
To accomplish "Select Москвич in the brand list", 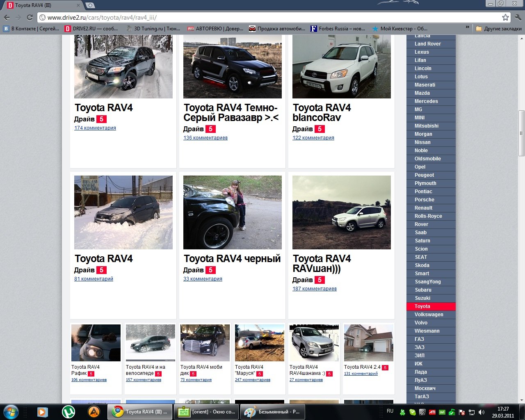I will coord(431,388).
